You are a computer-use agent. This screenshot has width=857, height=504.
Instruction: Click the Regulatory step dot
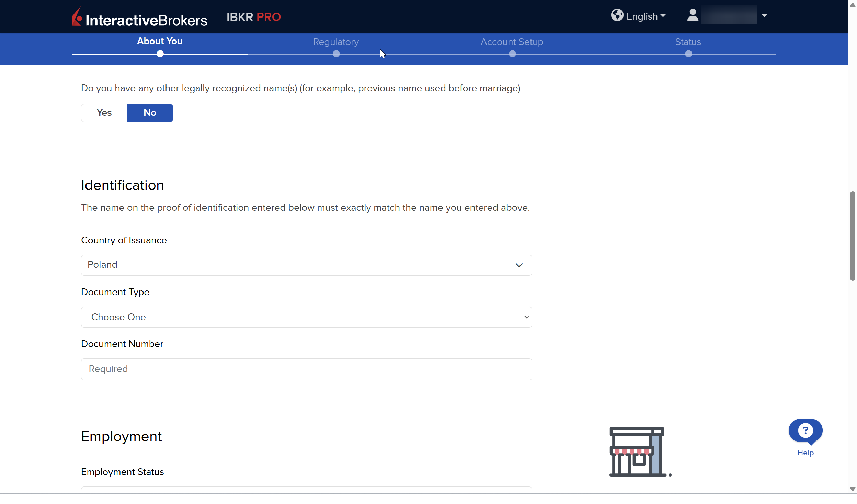[336, 54]
